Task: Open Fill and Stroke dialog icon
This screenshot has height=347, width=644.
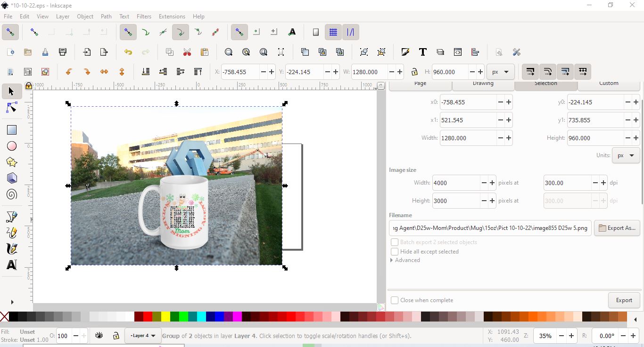Action: tap(405, 52)
